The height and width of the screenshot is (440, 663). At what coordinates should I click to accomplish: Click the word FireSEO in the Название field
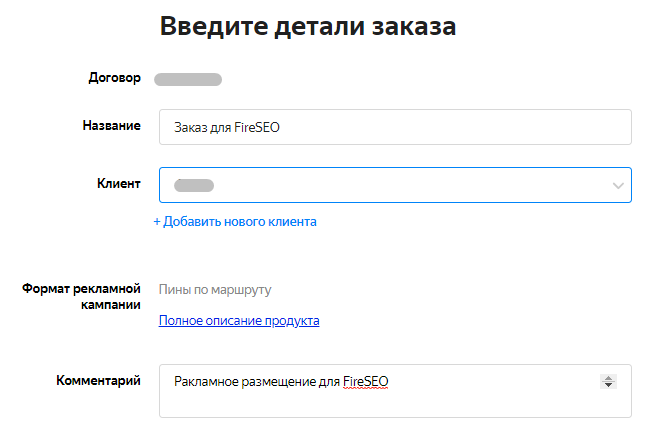(259, 127)
